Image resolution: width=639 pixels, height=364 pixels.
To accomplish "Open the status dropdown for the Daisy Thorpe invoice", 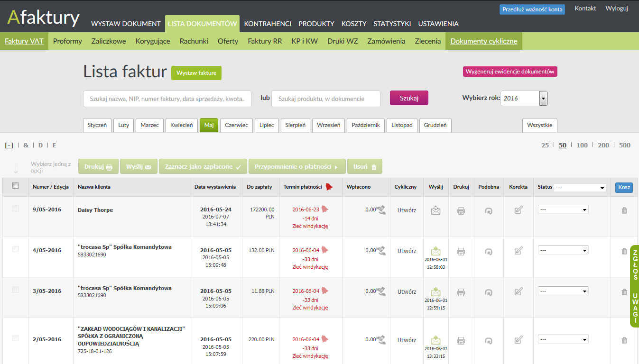I will (563, 209).
